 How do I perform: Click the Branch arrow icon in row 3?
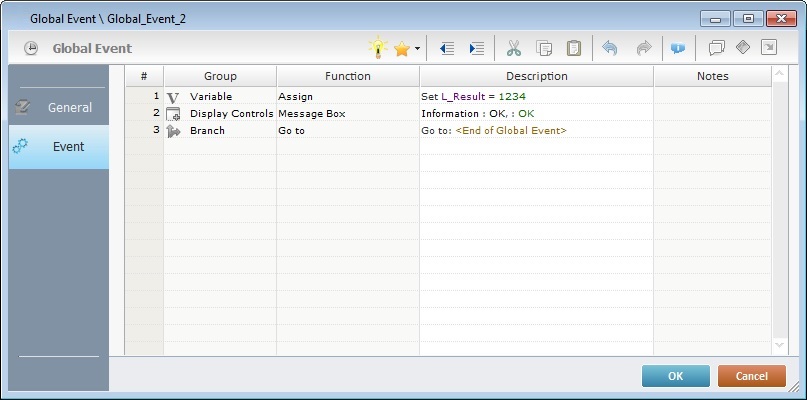(x=173, y=131)
